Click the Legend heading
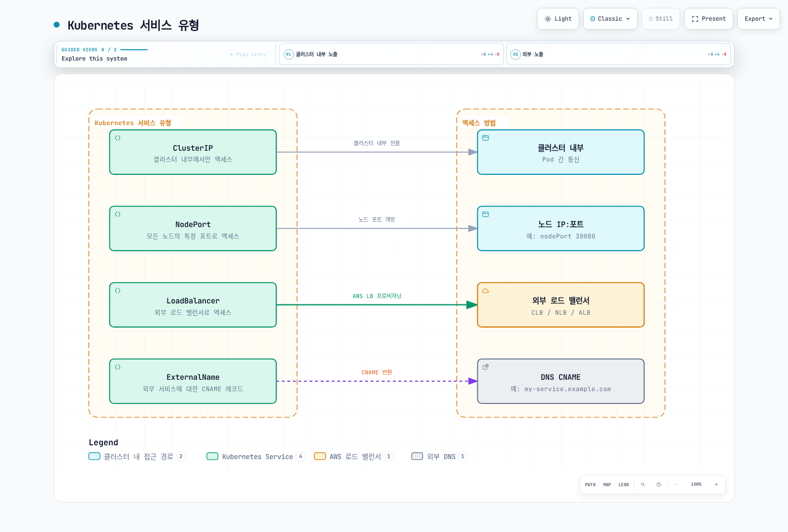This screenshot has height=532, width=788. [103, 442]
